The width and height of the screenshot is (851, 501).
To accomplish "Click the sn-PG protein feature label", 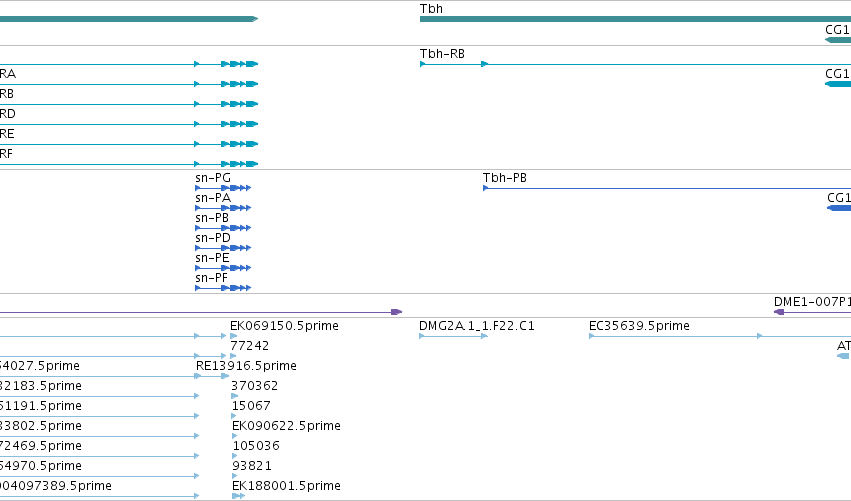I will click(213, 177).
